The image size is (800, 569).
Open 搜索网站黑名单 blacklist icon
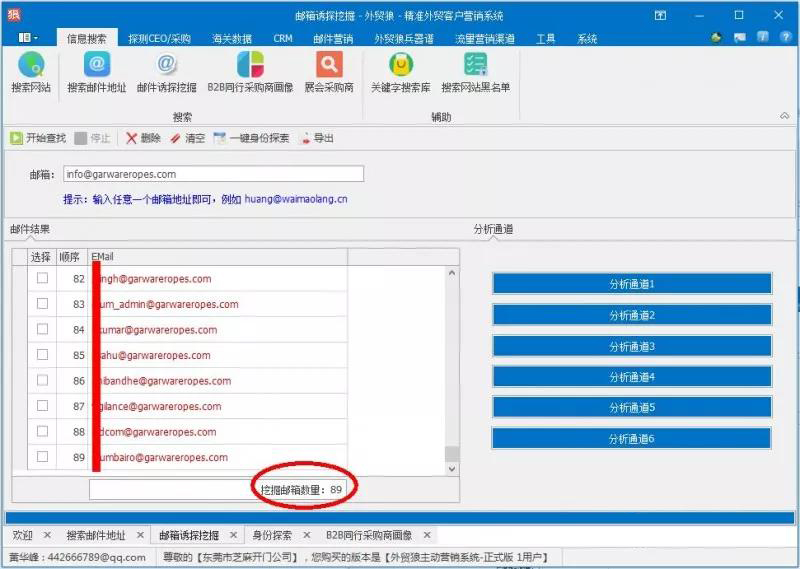[x=476, y=73]
